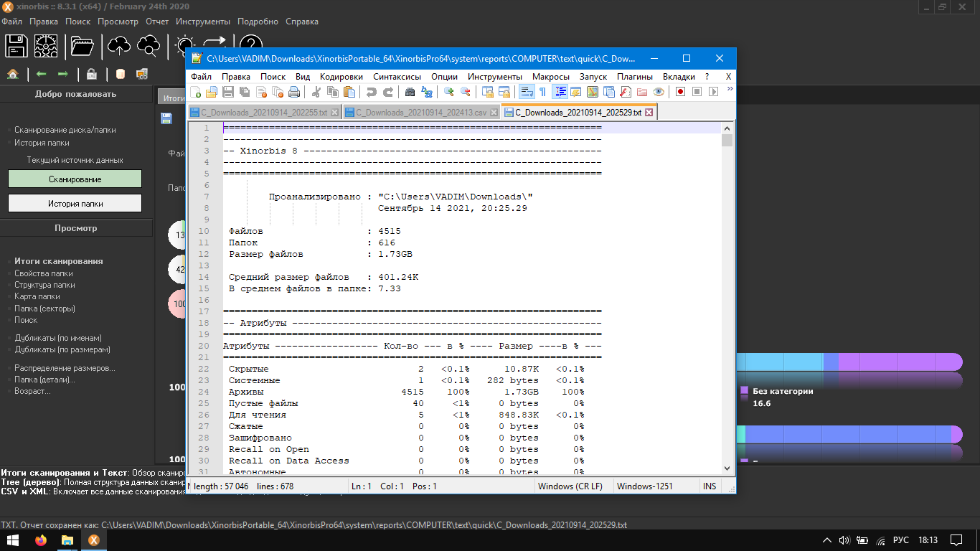Open Find with binoculars icon
The height and width of the screenshot is (551, 980).
(410, 92)
